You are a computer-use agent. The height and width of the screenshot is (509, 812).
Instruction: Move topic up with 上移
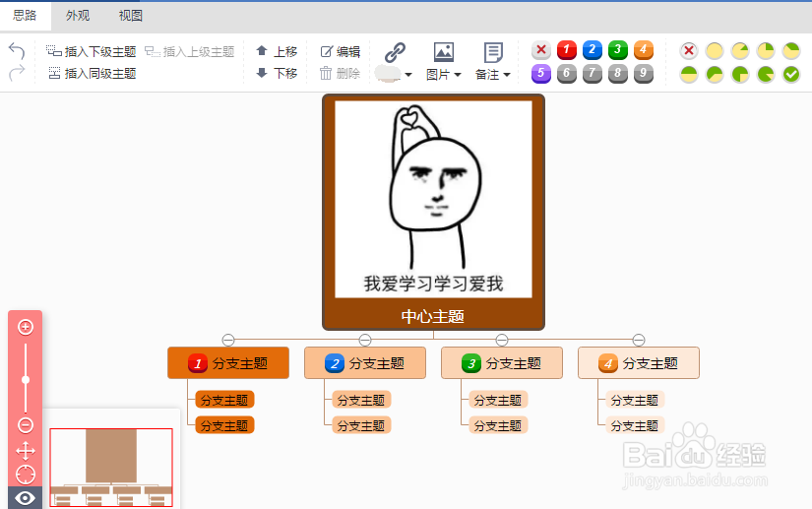coord(277,51)
